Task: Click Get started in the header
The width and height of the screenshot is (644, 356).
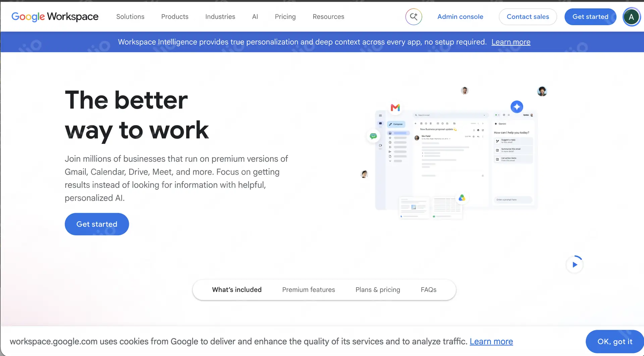Action: point(590,17)
